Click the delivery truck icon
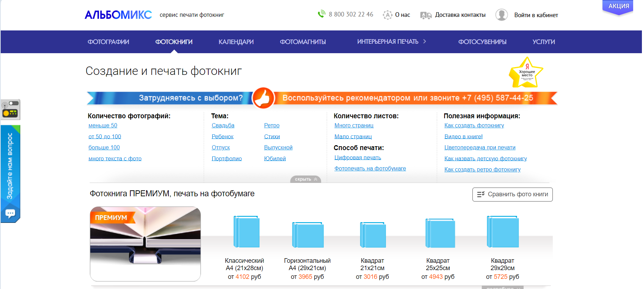This screenshot has height=289, width=644. click(426, 15)
